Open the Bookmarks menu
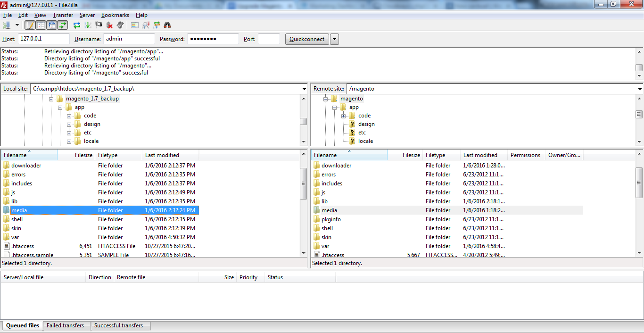Image resolution: width=644 pixels, height=333 pixels. 115,15
